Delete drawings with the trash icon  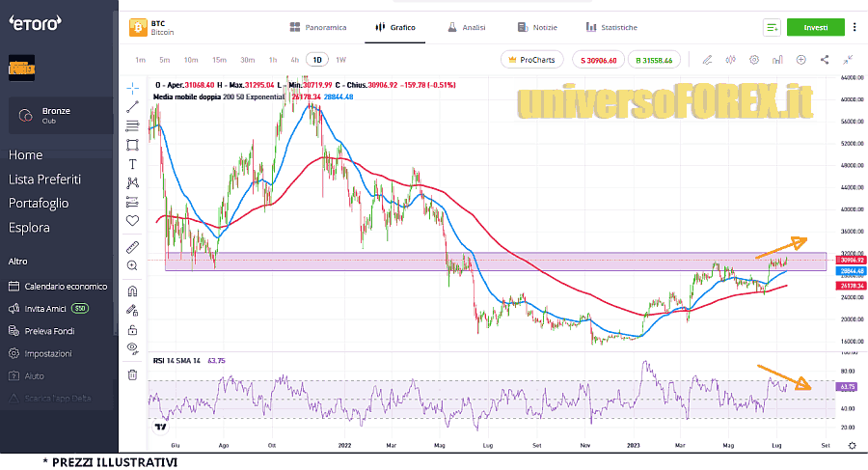coord(132,374)
